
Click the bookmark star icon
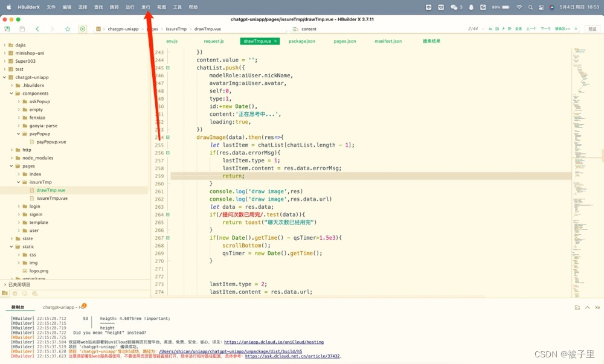click(x=68, y=29)
